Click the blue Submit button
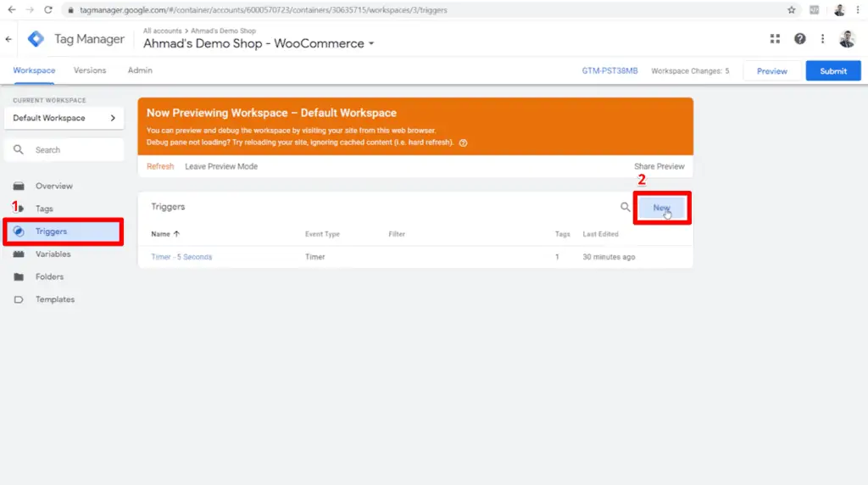Screen dimensions: 868x485 tap(833, 71)
